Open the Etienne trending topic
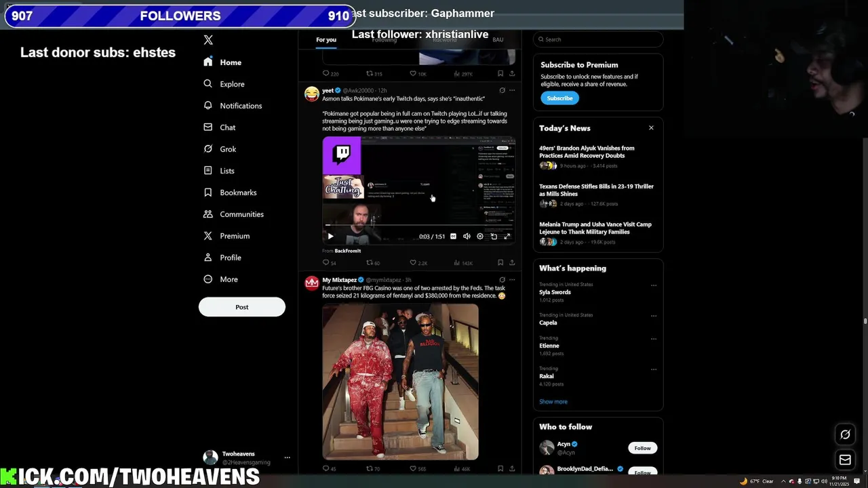 (x=549, y=346)
